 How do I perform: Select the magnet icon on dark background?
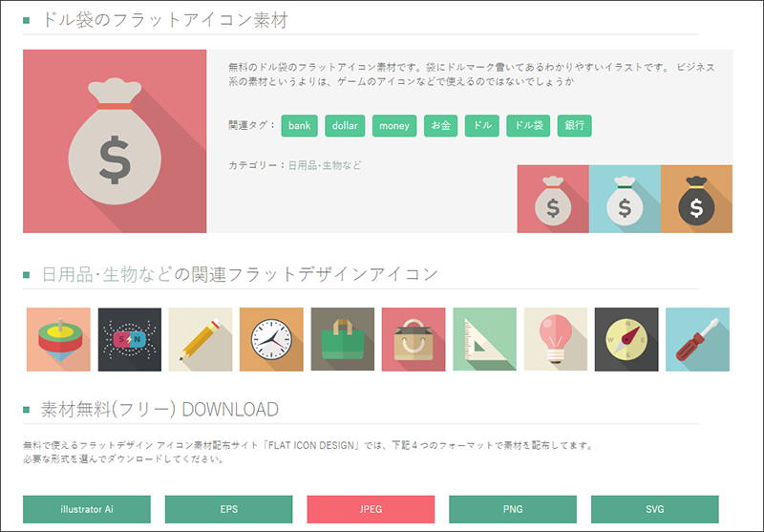(x=130, y=339)
